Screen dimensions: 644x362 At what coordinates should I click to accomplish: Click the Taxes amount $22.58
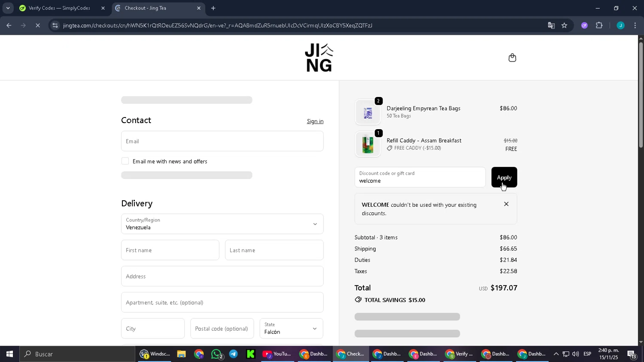pyautogui.click(x=508, y=271)
